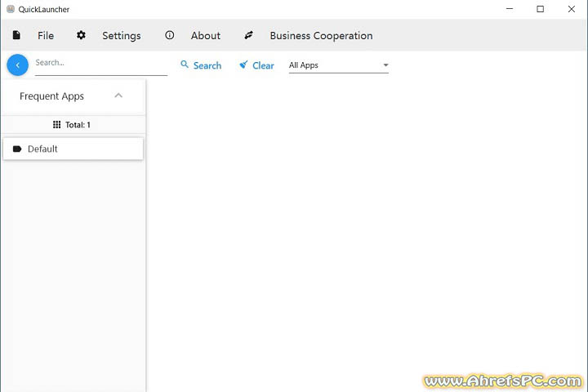Click the Settings gear icon
Image resolution: width=588 pixels, height=392 pixels.
[x=81, y=36]
